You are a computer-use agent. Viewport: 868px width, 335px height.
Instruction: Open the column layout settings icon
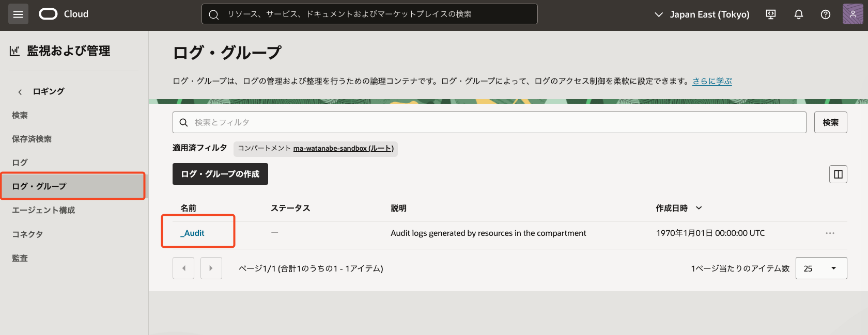coord(838,174)
